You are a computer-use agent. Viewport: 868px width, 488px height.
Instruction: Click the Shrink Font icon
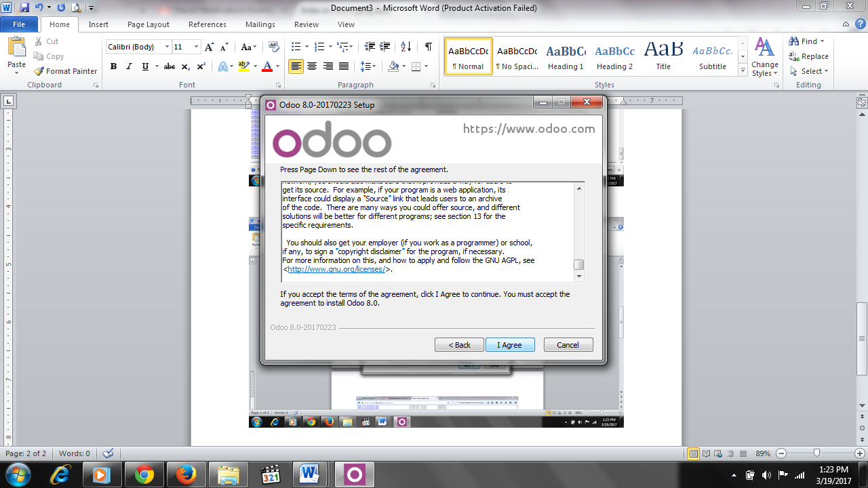tap(225, 47)
